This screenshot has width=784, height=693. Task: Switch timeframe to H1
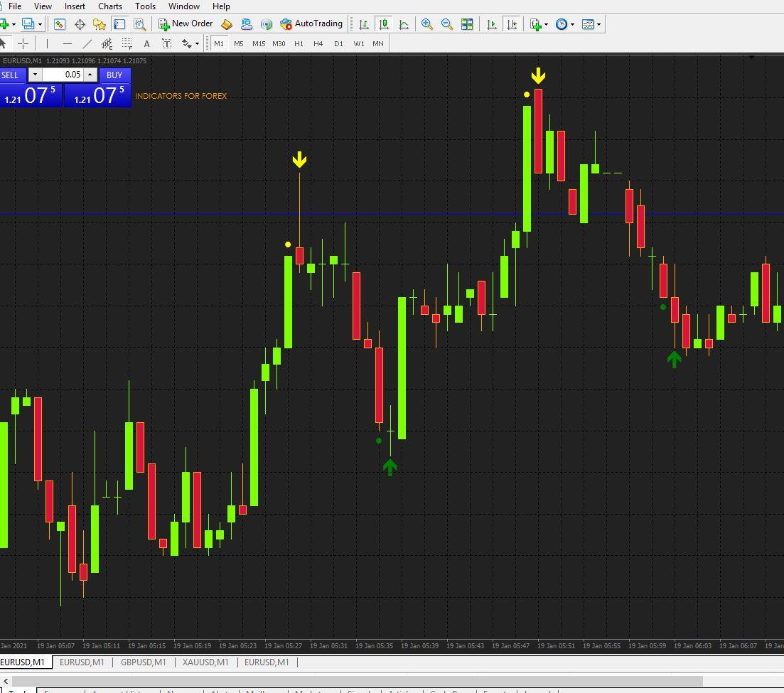pos(298,43)
